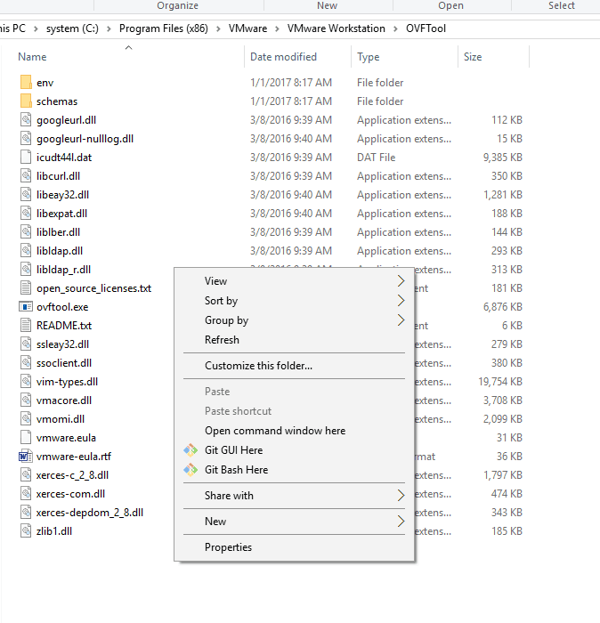
Task: Go to VMware Workstation breadcrumb
Action: coord(336,29)
